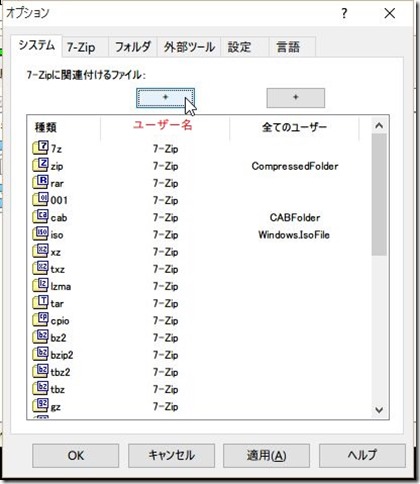Click the bz2 file type icon
This screenshot has height=484, width=420.
(41, 337)
